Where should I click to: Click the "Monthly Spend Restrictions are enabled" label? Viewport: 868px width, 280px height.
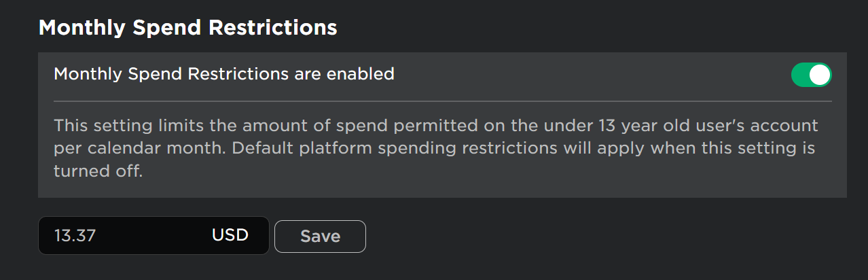(223, 73)
